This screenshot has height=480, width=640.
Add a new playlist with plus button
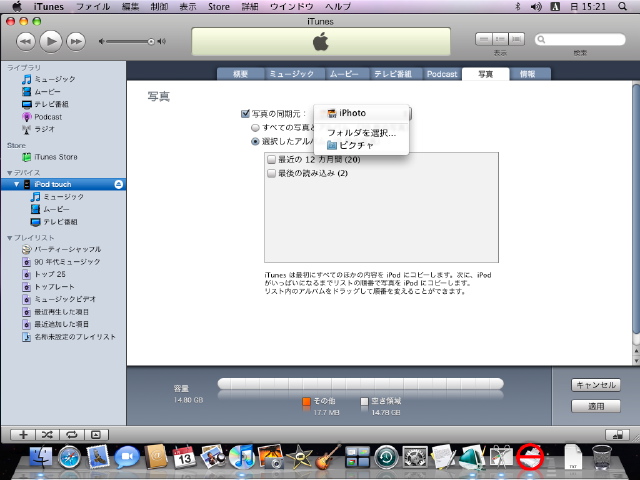[23, 435]
